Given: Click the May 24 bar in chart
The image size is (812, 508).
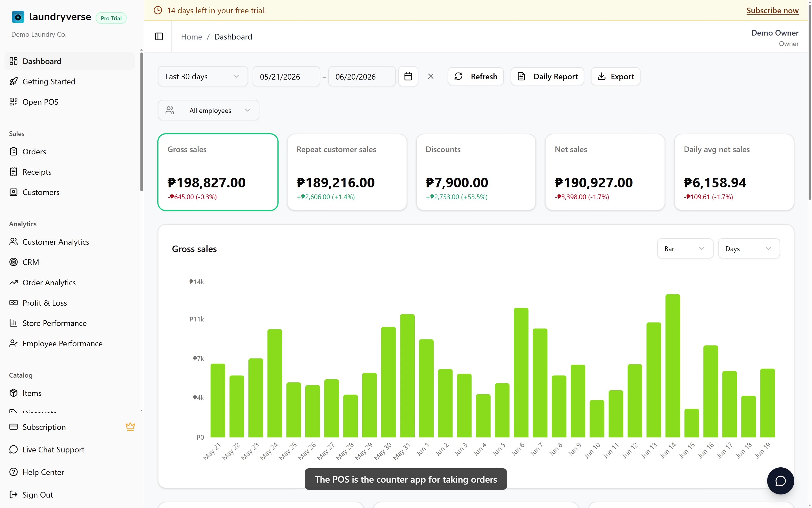Looking at the screenshot, I should [274, 383].
